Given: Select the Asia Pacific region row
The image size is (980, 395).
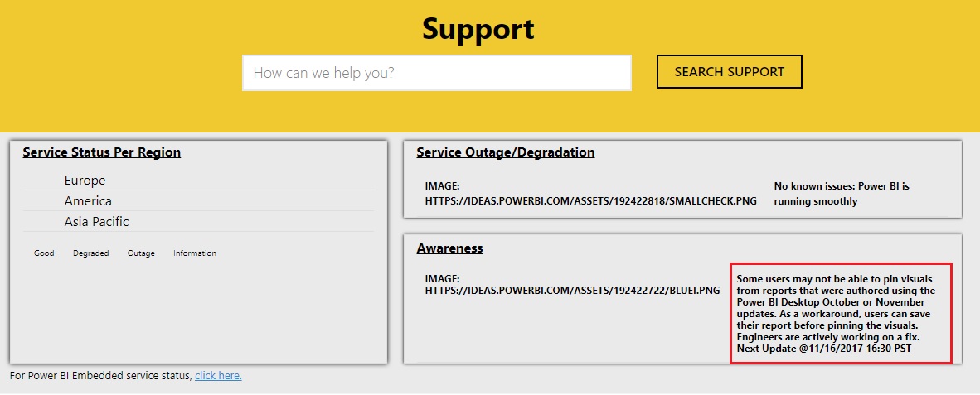Looking at the screenshot, I should [198, 222].
